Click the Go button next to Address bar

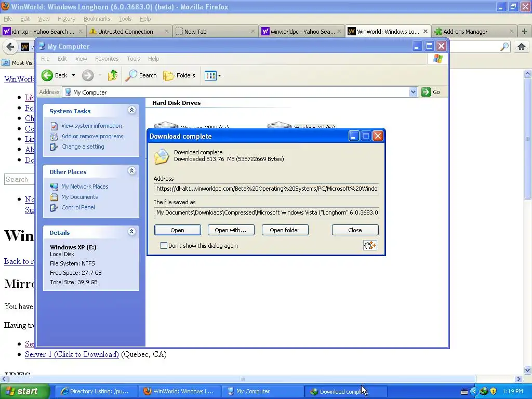coord(431,92)
